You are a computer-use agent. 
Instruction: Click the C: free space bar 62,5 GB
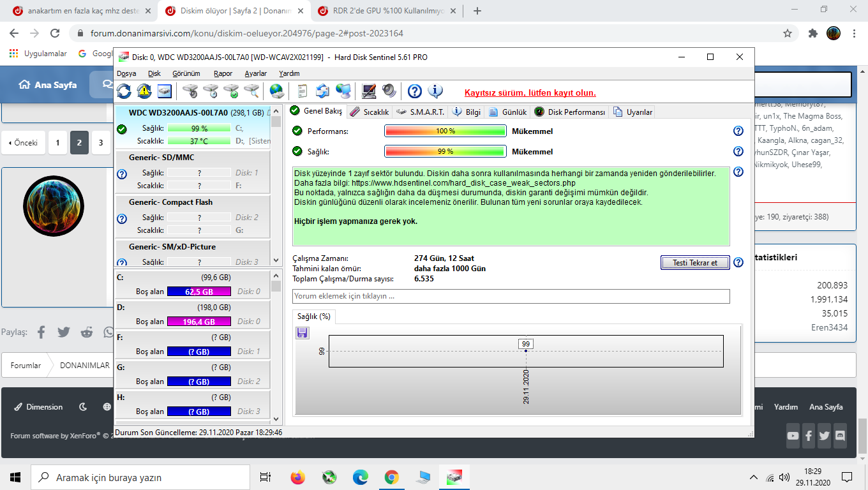[199, 292]
